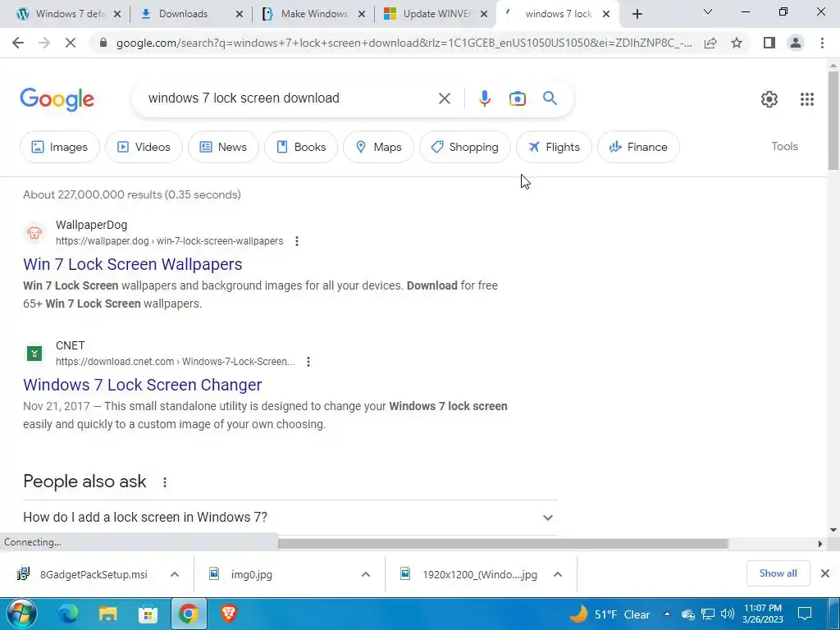Filter results by News
The image size is (840, 630).
223,147
